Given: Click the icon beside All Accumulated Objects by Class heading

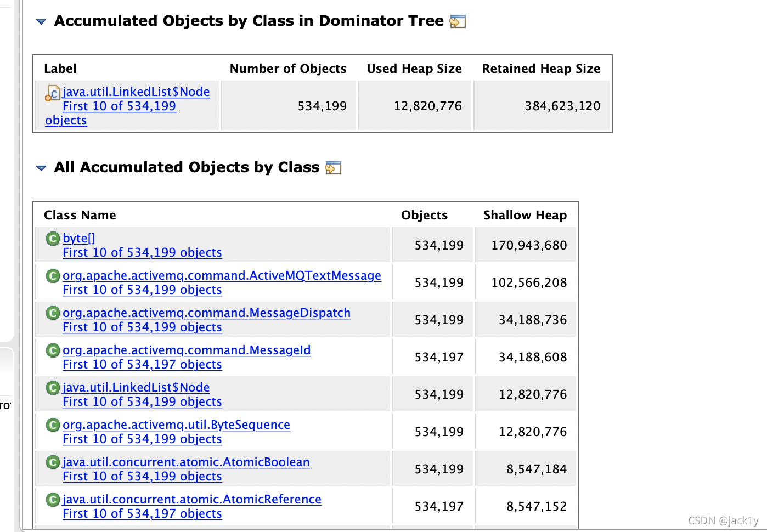Looking at the screenshot, I should pyautogui.click(x=333, y=168).
